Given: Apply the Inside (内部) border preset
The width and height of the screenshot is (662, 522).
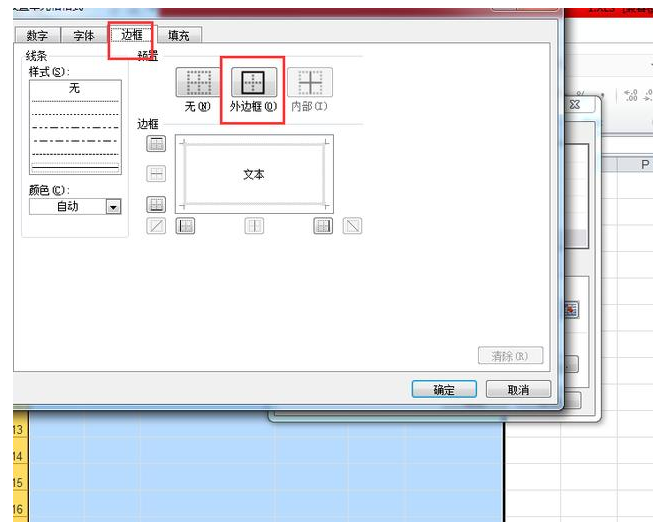Looking at the screenshot, I should [x=310, y=82].
